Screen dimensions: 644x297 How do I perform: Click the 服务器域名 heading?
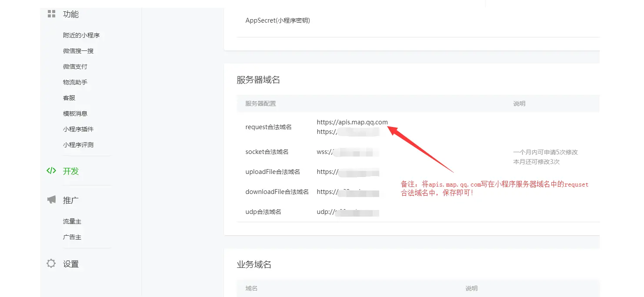[258, 80]
